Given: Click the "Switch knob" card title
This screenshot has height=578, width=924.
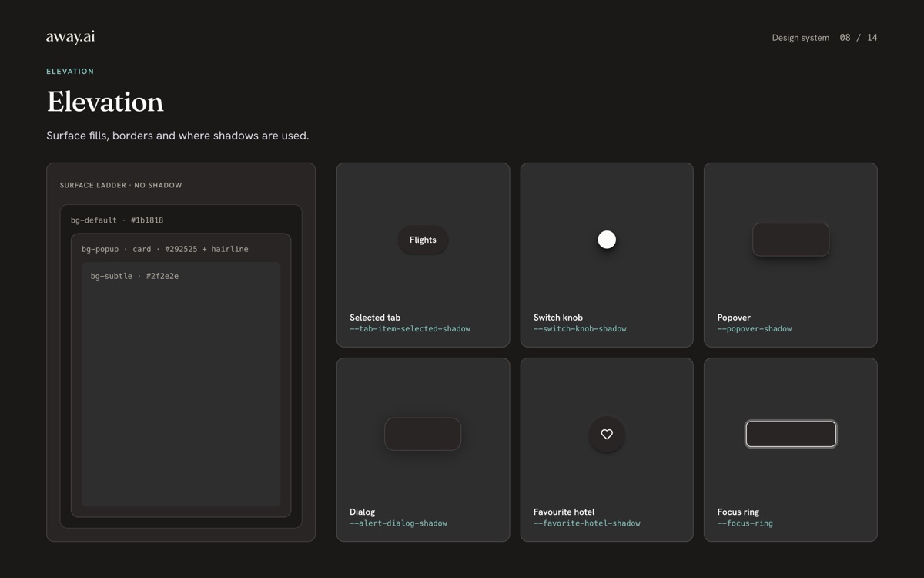Looking at the screenshot, I should (x=558, y=318).
